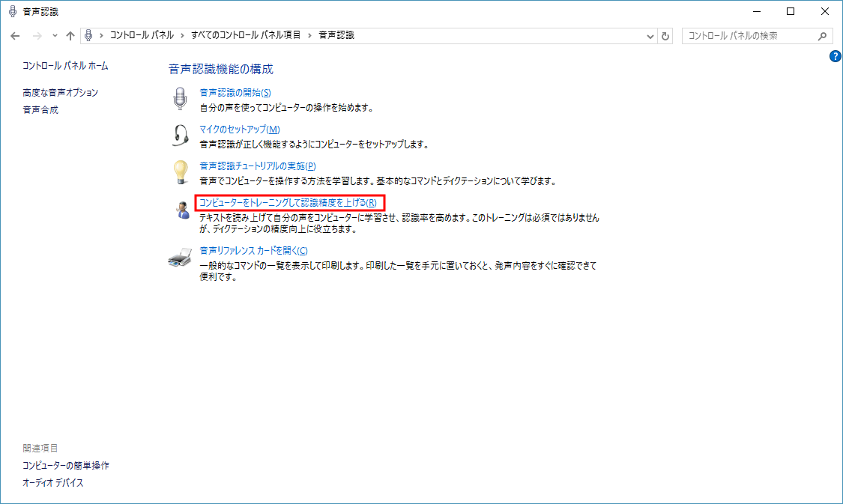Screen dimensions: 843x504
Task: Click the search magnifier icon
Action: point(822,36)
